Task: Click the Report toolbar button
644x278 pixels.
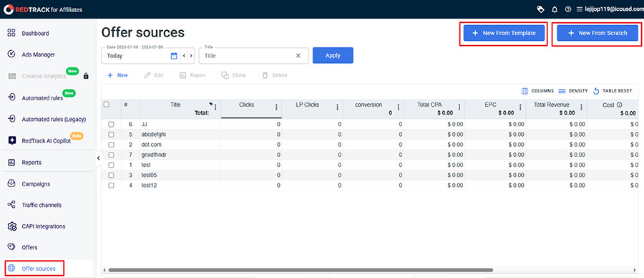Action: pyautogui.click(x=192, y=75)
